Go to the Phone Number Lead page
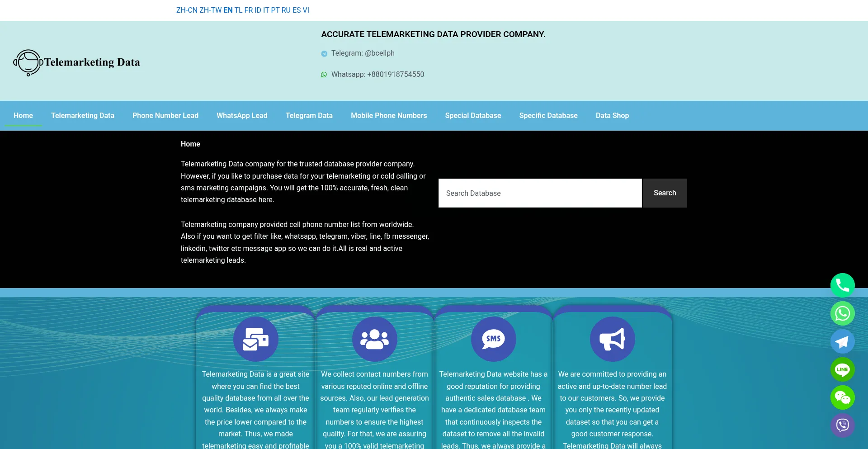 pyautogui.click(x=165, y=116)
